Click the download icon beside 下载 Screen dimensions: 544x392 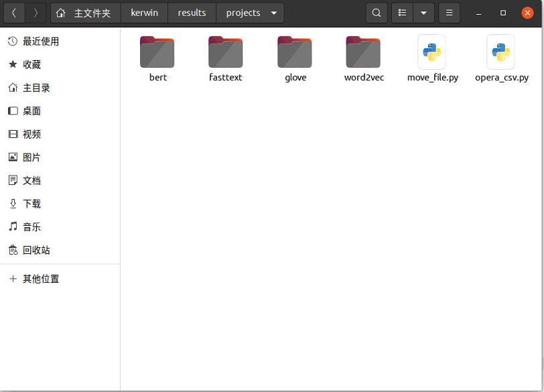pos(13,204)
